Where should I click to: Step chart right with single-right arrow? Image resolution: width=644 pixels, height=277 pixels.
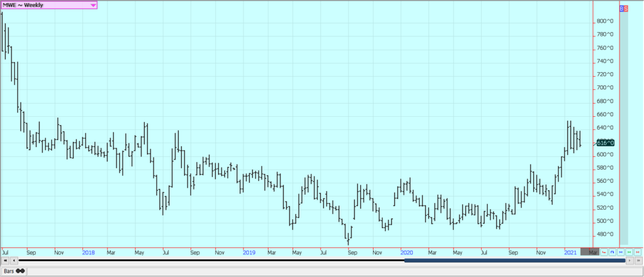click(630, 260)
